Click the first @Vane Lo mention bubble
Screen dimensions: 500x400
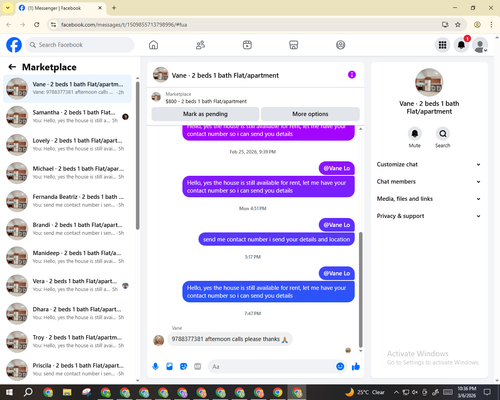pyautogui.click(x=337, y=168)
